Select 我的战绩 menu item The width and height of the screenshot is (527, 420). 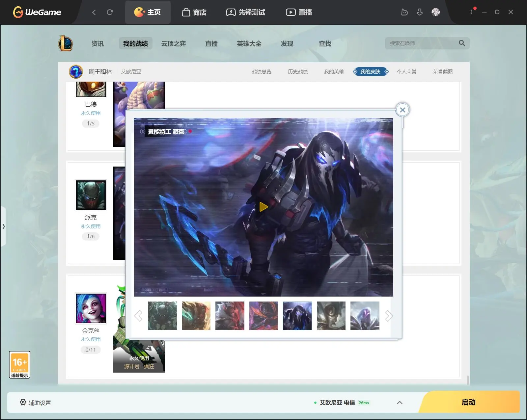pos(135,43)
